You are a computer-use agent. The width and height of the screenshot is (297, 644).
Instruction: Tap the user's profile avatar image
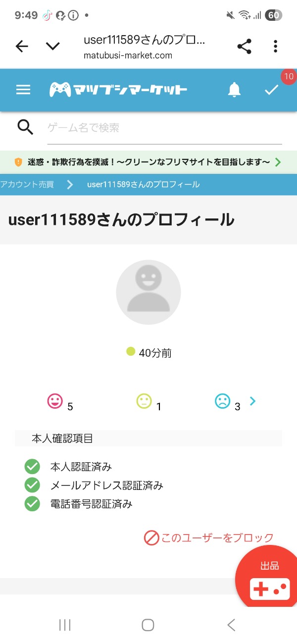pos(148,292)
